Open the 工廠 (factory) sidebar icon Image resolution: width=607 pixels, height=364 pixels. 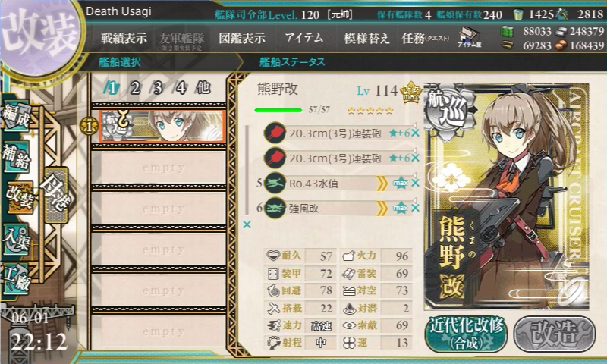click(x=16, y=279)
